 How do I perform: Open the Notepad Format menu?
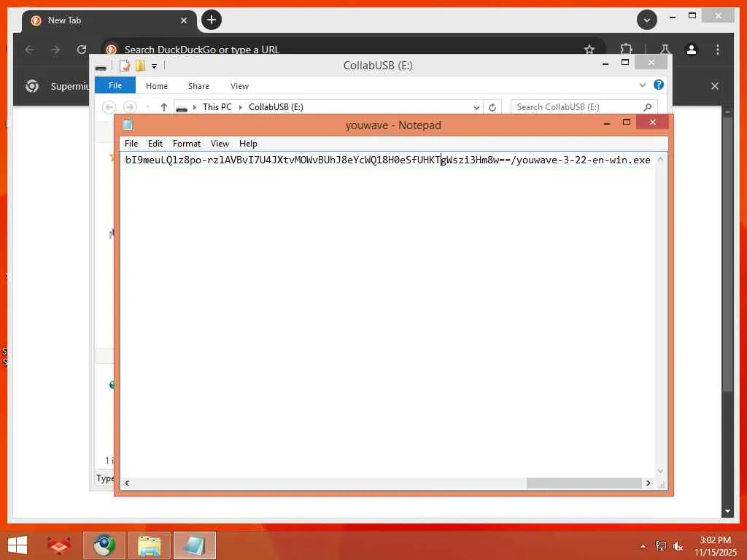pyautogui.click(x=186, y=144)
